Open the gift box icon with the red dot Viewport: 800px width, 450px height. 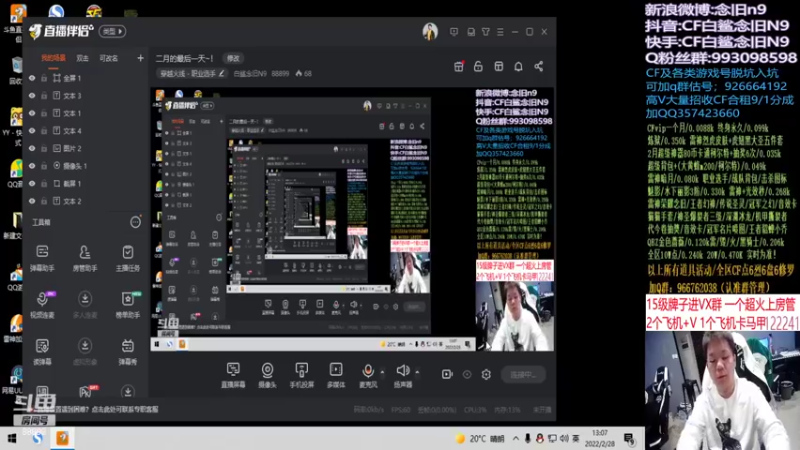click(459, 66)
